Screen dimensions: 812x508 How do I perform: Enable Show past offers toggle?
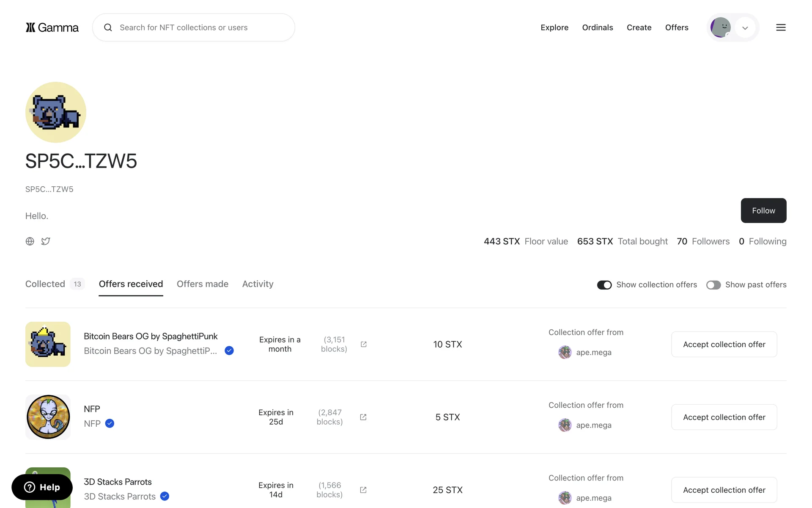coord(713,285)
